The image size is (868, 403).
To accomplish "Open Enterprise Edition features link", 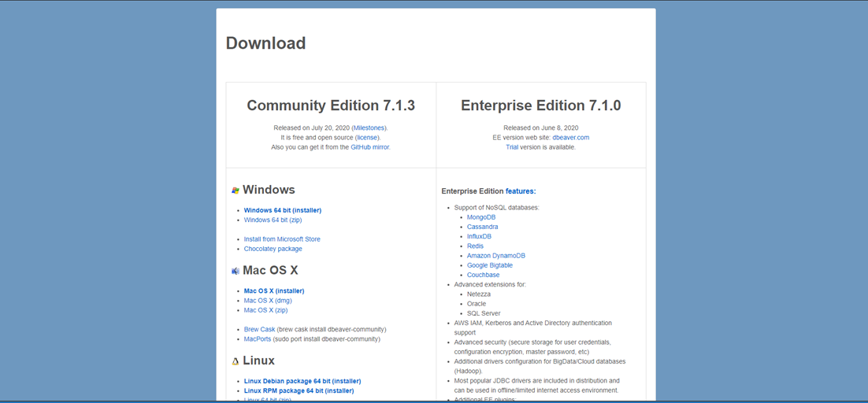I will click(521, 191).
